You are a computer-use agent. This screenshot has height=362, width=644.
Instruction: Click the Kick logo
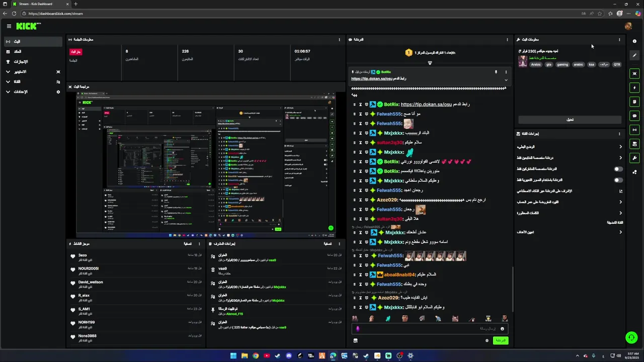[29, 26]
